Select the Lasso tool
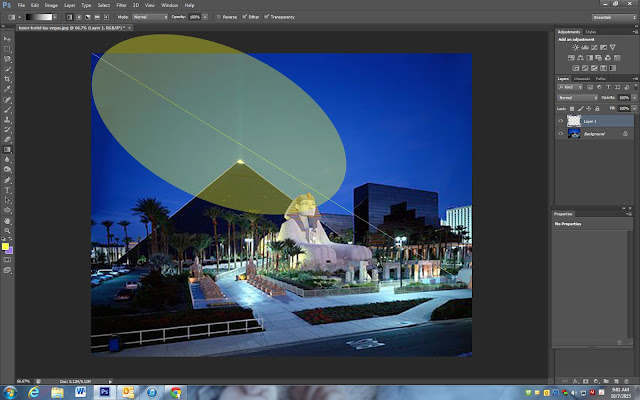This screenshot has height=400, width=640. [7, 59]
